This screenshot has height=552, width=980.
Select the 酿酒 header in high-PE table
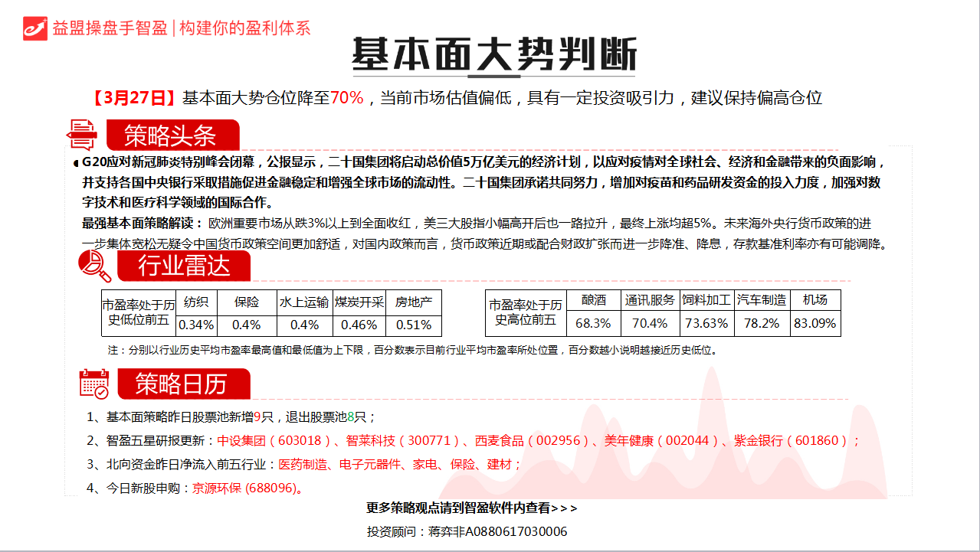coord(594,302)
